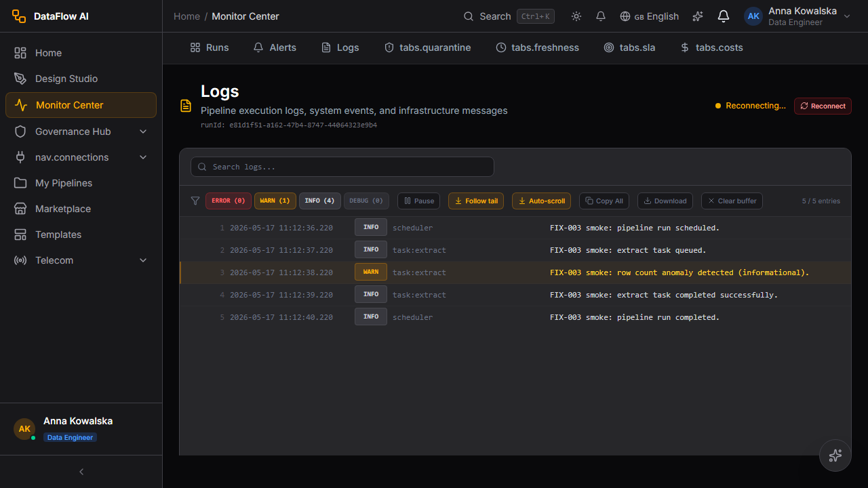This screenshot has height=488, width=868.
Task: Download the logs
Action: click(x=665, y=201)
